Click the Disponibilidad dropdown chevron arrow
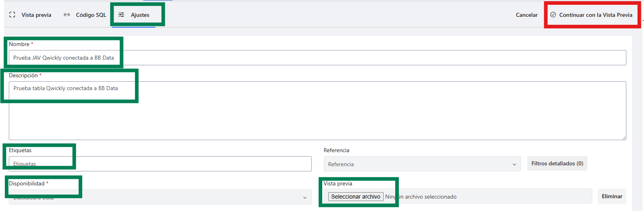The height and width of the screenshot is (211, 644). tap(305, 197)
